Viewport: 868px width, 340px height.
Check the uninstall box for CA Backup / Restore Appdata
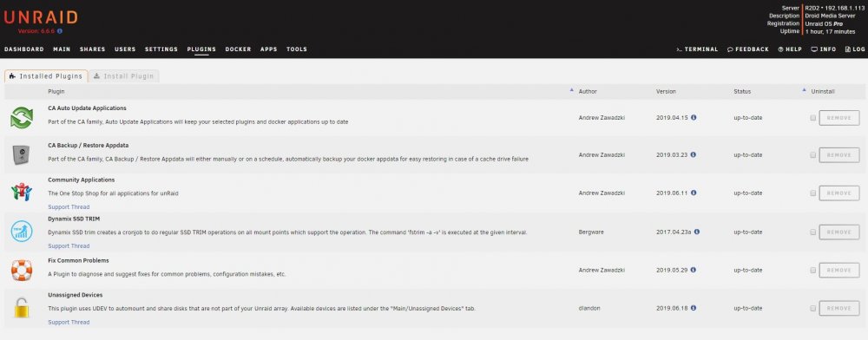[812, 154]
